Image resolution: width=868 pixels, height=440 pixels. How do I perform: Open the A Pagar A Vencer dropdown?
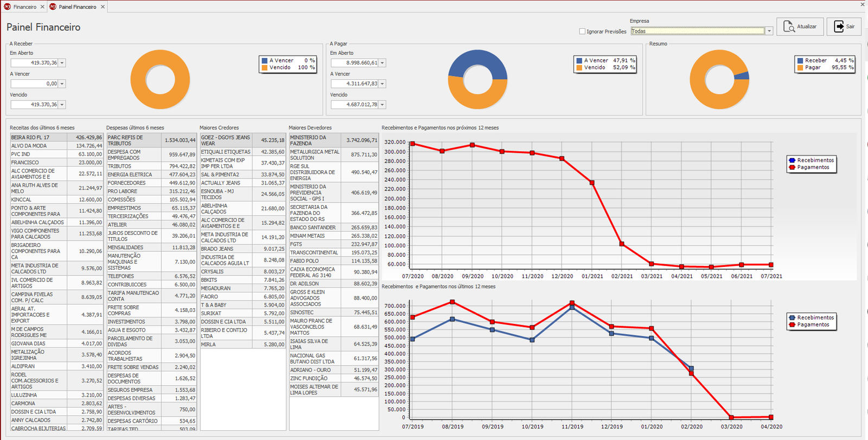[x=382, y=84]
